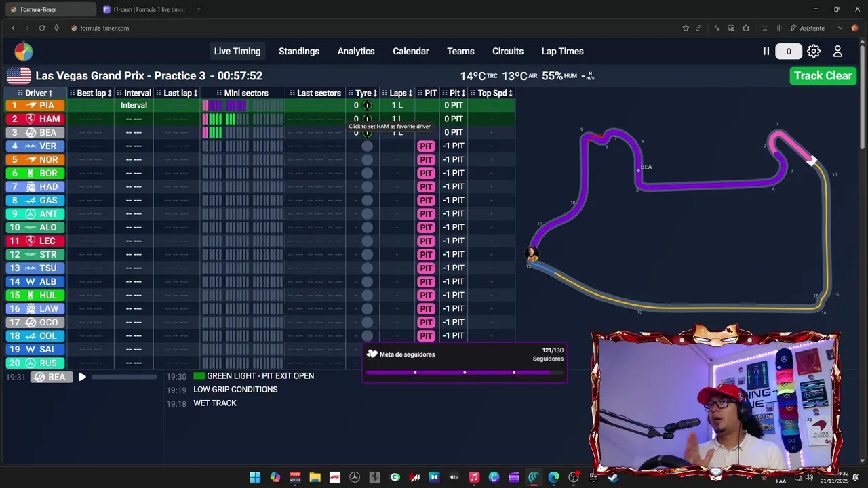The image size is (868, 488).
Task: Select the Live Timing menu item
Action: [237, 52]
